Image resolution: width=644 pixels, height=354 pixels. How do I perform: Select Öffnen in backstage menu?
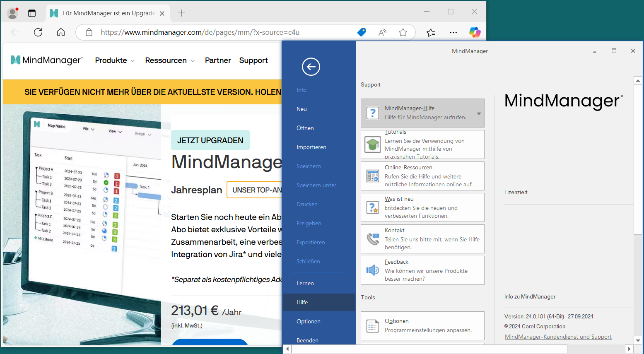tap(305, 128)
